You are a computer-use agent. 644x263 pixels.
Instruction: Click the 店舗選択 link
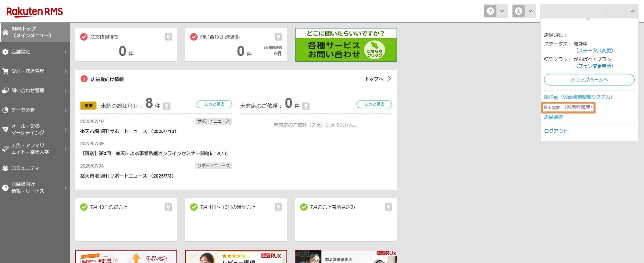pyautogui.click(x=553, y=117)
